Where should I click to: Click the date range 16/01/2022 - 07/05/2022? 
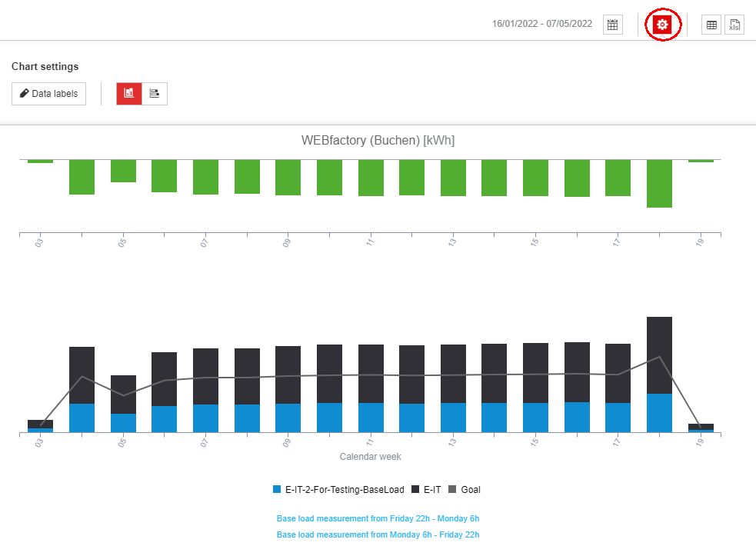click(541, 24)
